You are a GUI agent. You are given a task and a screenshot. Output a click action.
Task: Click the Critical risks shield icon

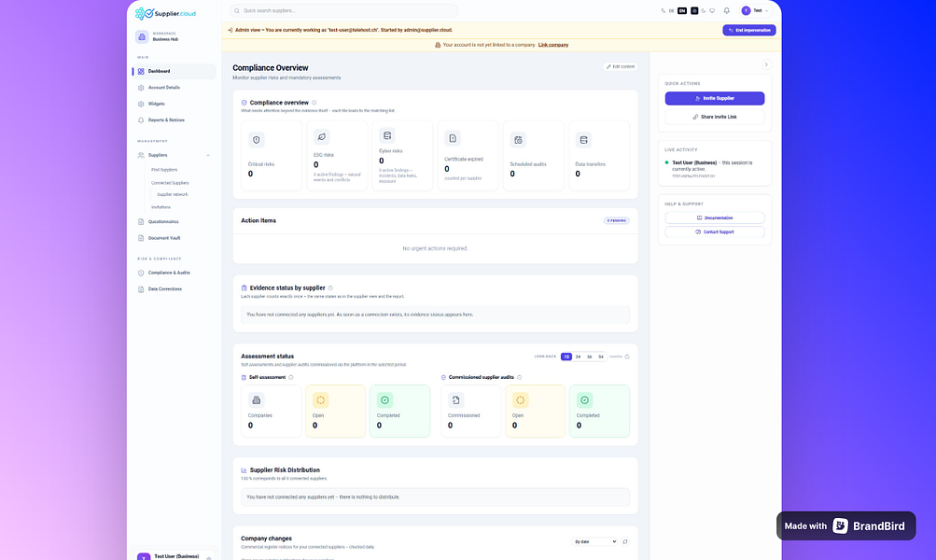256,140
